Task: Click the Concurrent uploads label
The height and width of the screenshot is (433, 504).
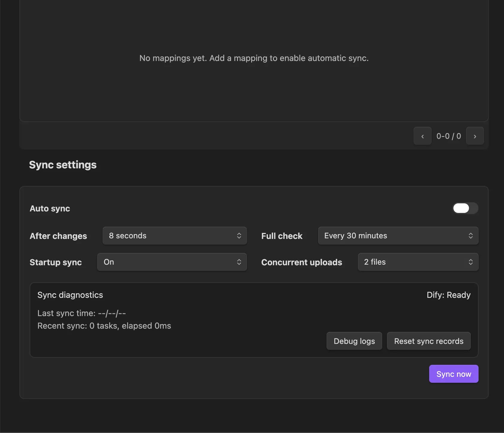Action: (301, 262)
